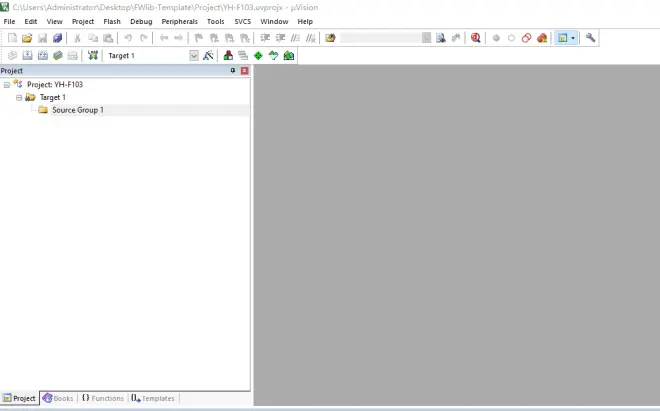This screenshot has height=411, width=660.
Task: Select Source Group 1 folder
Action: (77, 110)
